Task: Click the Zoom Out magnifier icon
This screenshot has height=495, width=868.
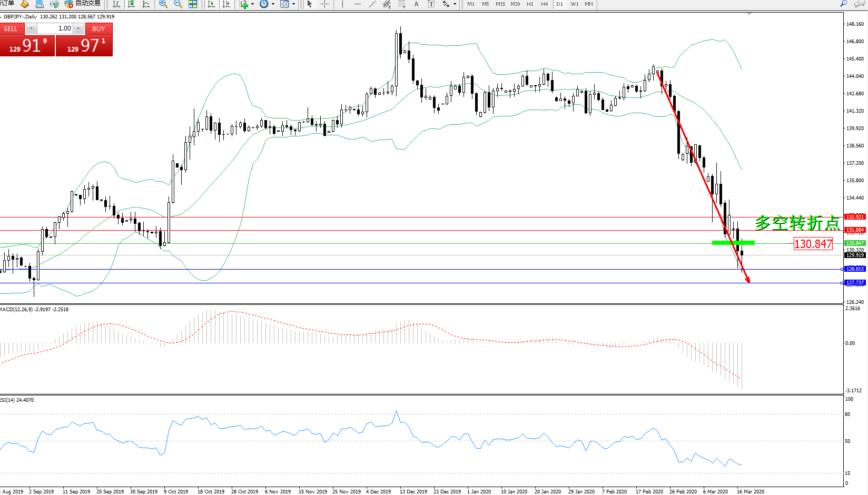Action: (x=178, y=4)
